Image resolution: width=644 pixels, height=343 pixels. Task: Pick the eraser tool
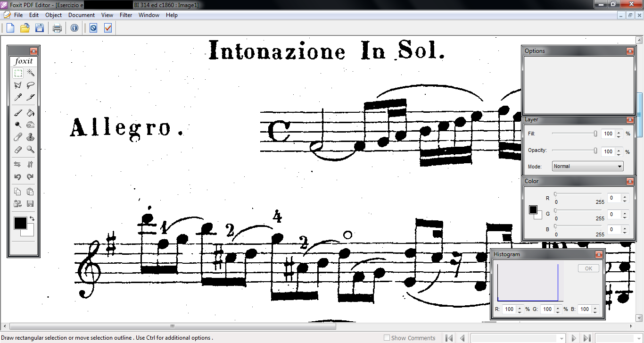click(x=18, y=150)
